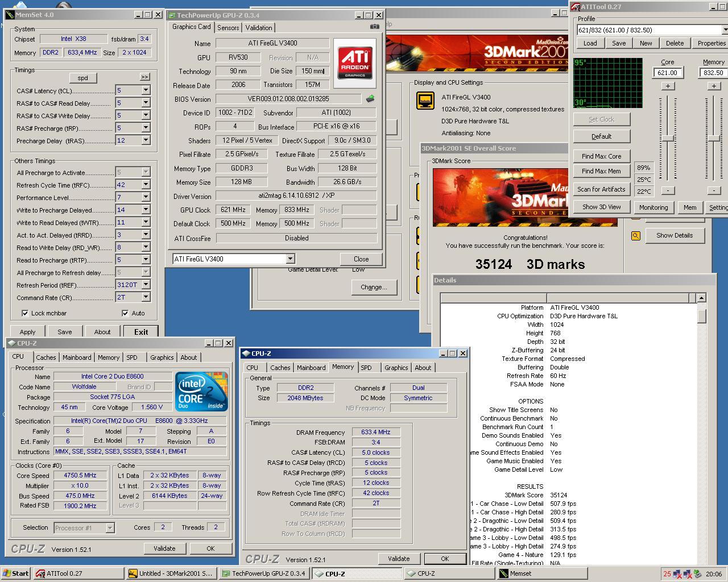Click OK in the right CPU-Z window
This screenshot has height=582, width=728.
click(445, 559)
